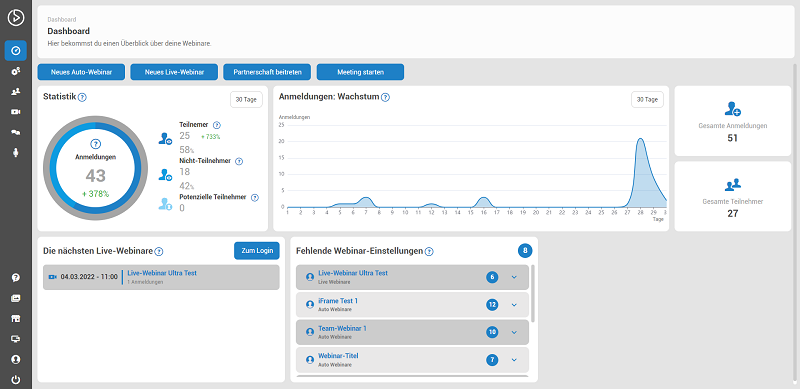Select the video camera icon in sidebar
The width and height of the screenshot is (800, 389).
point(15,112)
